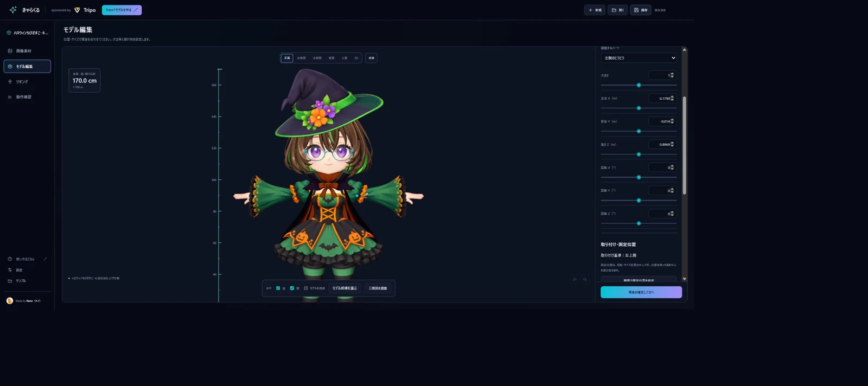
Task: Switch to the 上面 top view tab
Action: (344, 57)
